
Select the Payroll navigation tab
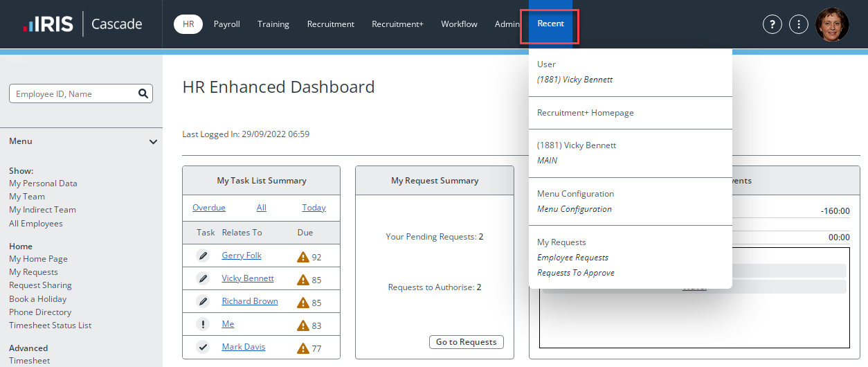point(226,24)
